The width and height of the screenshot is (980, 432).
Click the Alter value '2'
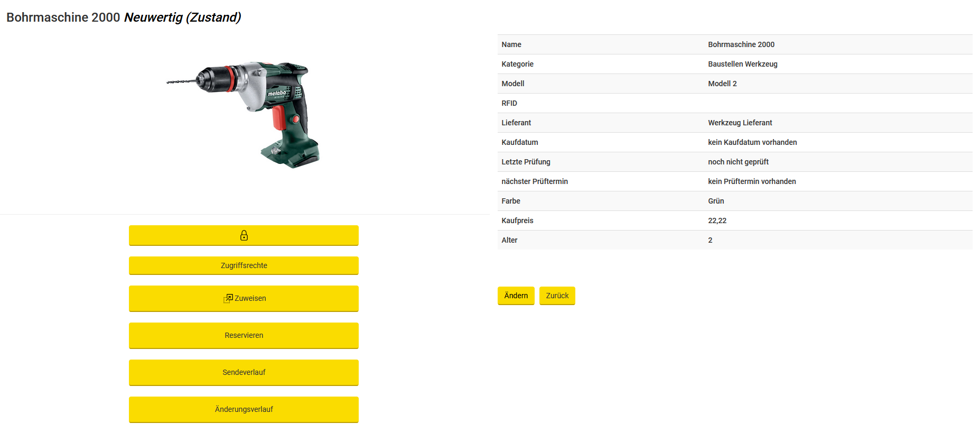710,240
